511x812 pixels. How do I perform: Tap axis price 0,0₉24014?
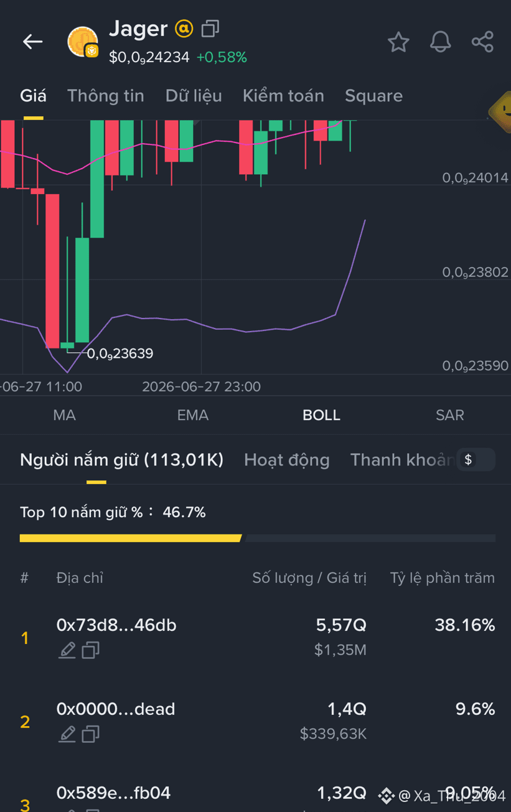pyautogui.click(x=476, y=178)
